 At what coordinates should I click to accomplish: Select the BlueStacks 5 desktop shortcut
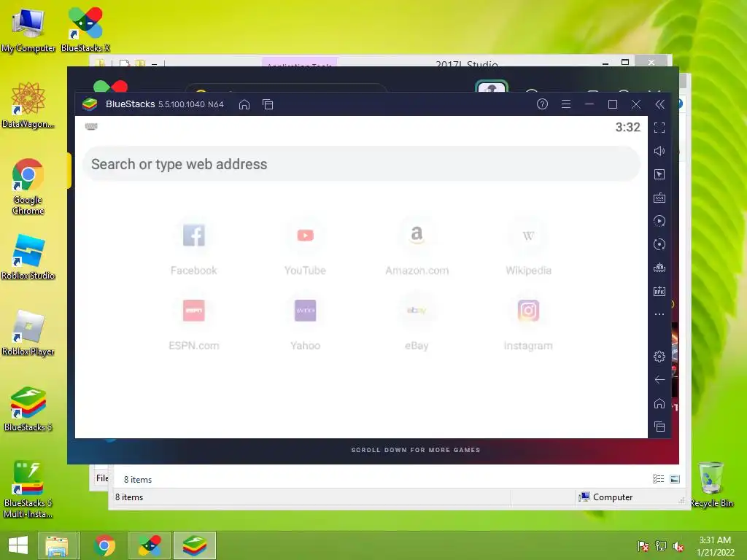(28, 408)
